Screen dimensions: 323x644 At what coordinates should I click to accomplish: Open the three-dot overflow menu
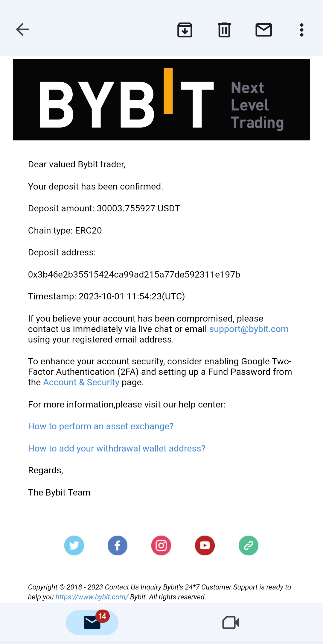302,30
